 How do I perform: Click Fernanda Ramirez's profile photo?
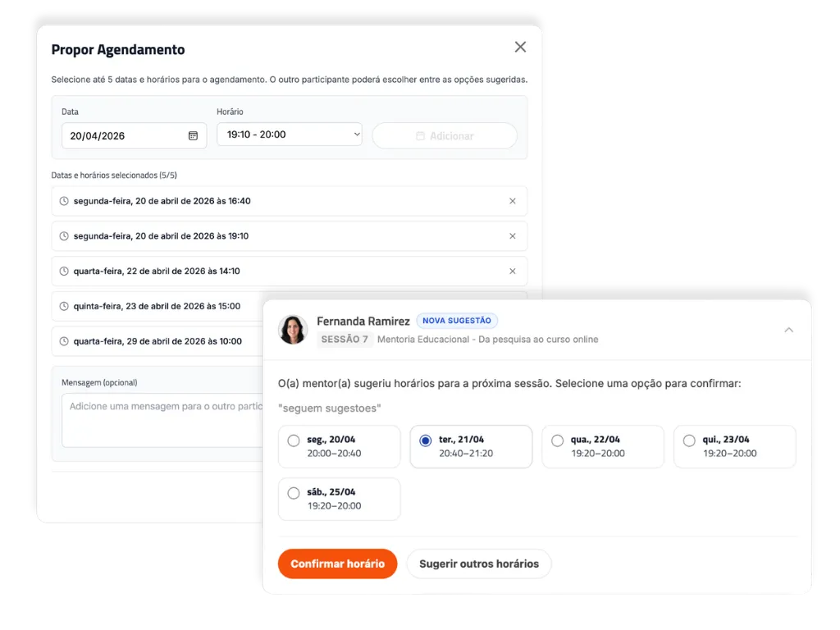pos(293,329)
